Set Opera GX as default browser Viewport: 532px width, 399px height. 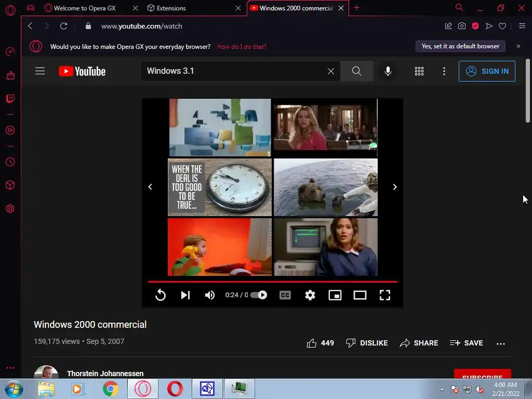(460, 46)
